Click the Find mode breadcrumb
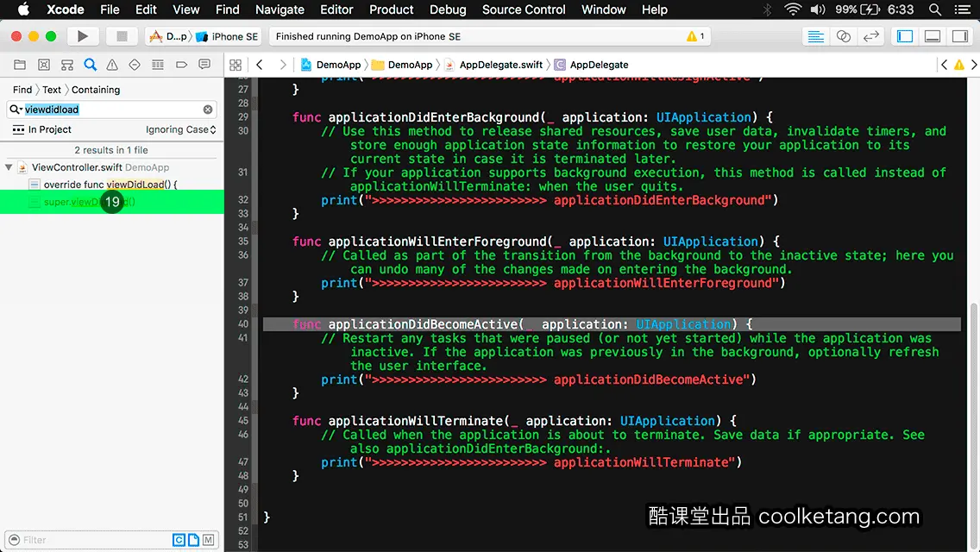Viewport: 980px width, 552px height. (x=22, y=90)
